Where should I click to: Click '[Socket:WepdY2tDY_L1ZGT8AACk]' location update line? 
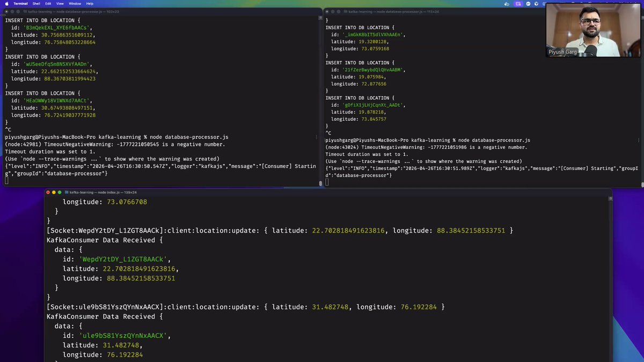pos(280,231)
